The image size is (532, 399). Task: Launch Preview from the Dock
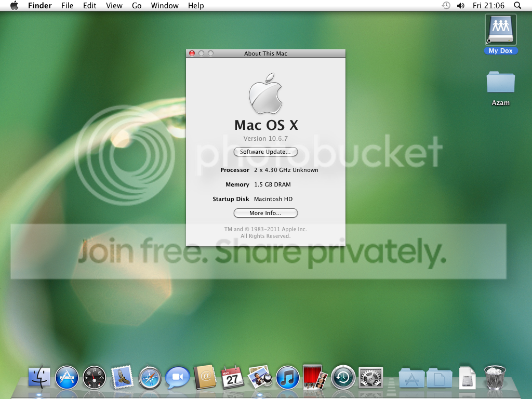pos(260,377)
